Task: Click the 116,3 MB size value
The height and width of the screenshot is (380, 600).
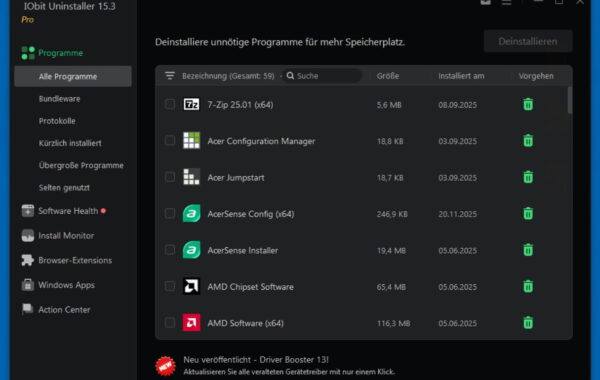Action: tap(393, 323)
